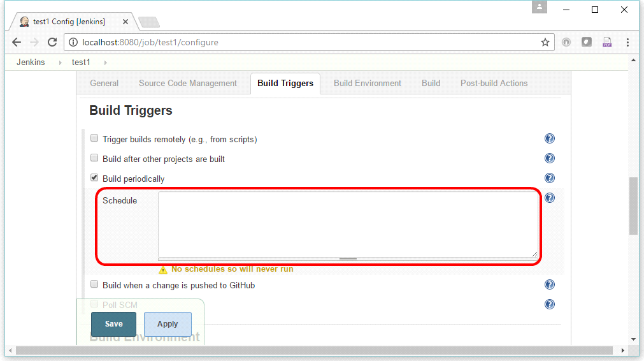Switch to the General tab
Viewport: 644px width, 361px height.
coord(104,83)
